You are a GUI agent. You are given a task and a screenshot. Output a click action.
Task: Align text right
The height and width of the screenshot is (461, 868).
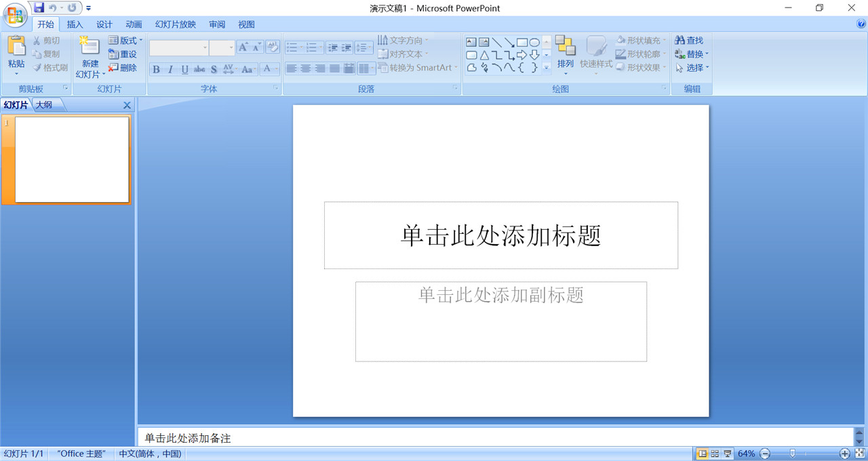point(320,68)
